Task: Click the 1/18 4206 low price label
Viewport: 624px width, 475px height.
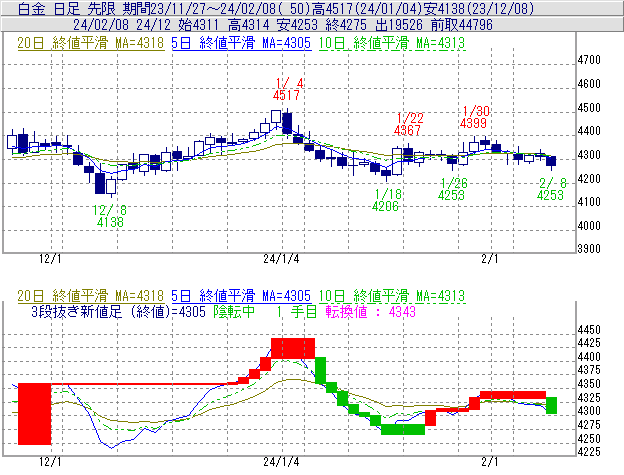Action: pyautogui.click(x=387, y=200)
